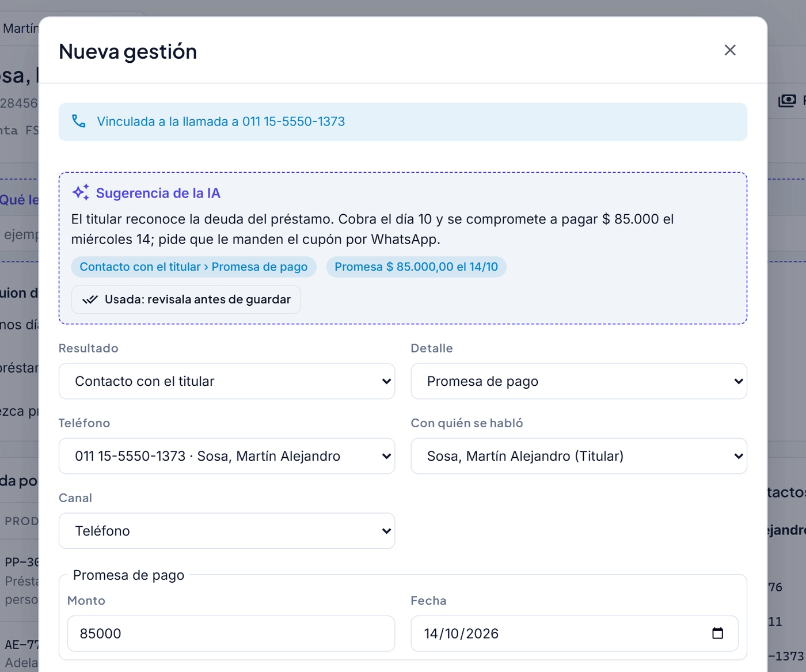Open the Resultado dropdown
The image size is (806, 672).
[227, 381]
